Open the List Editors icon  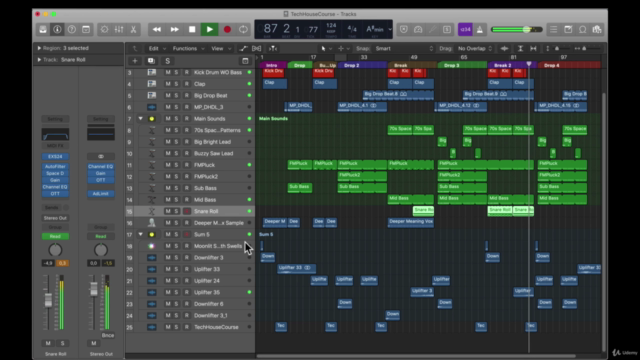(x=553, y=29)
